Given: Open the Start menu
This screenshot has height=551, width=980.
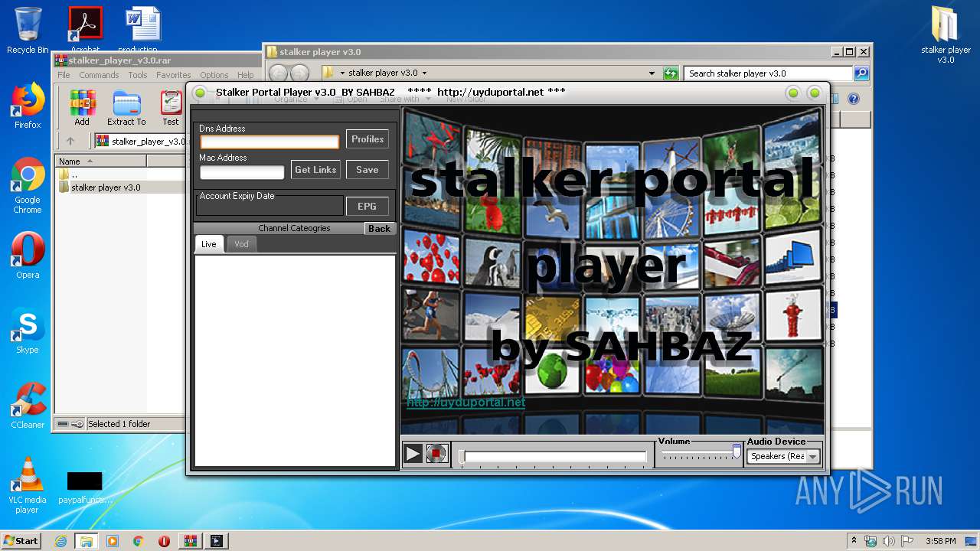Looking at the screenshot, I should point(21,540).
